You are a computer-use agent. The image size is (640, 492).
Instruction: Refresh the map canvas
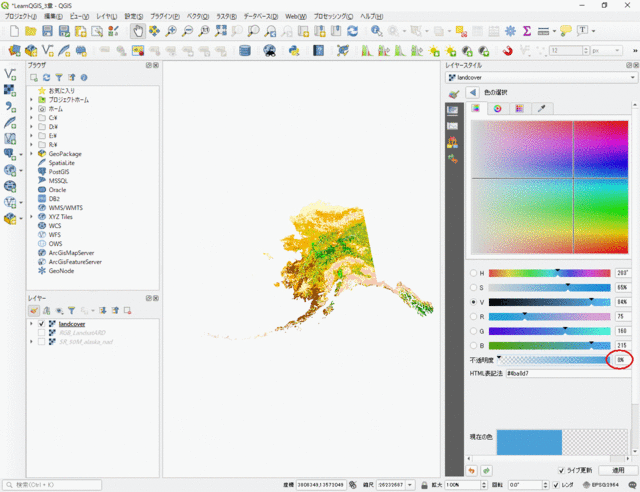coord(352,31)
